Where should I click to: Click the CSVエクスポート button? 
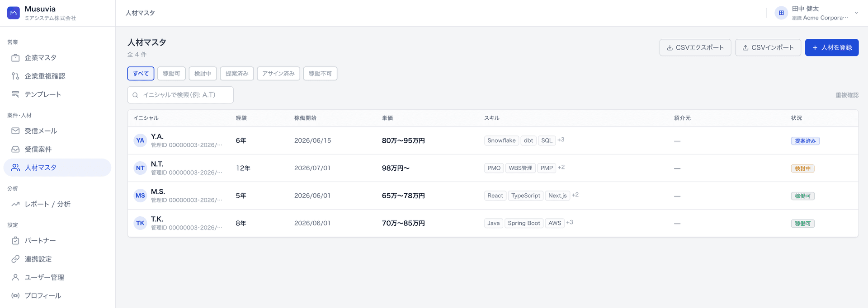pos(695,47)
